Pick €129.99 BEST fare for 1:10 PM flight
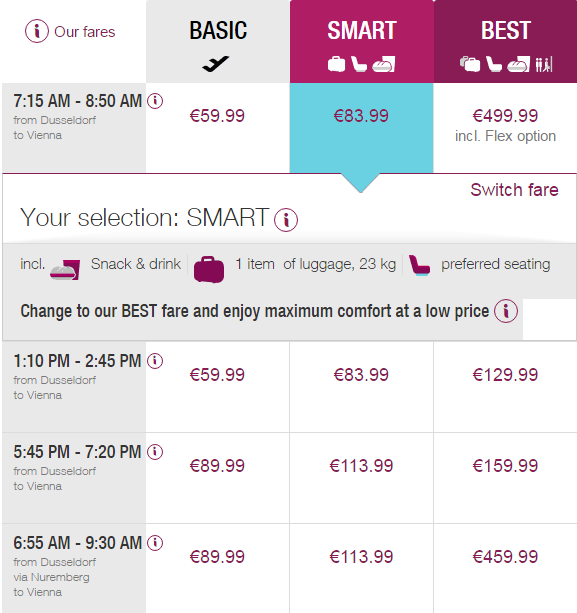 pyautogui.click(x=505, y=375)
